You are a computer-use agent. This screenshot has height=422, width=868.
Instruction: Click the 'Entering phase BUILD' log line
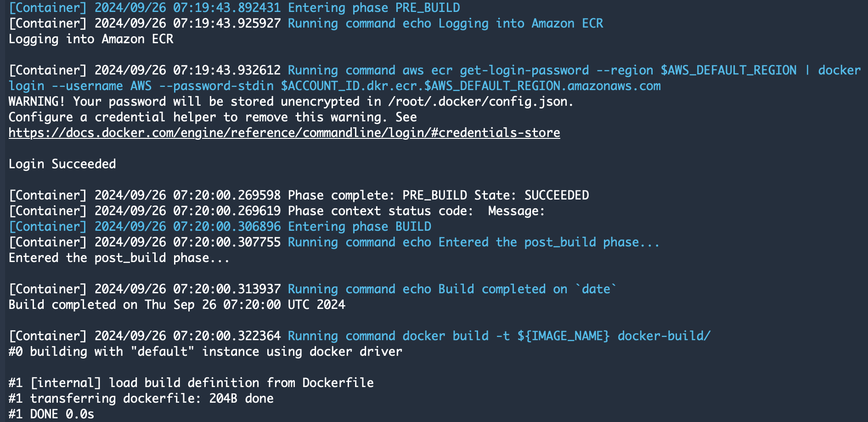(x=220, y=227)
